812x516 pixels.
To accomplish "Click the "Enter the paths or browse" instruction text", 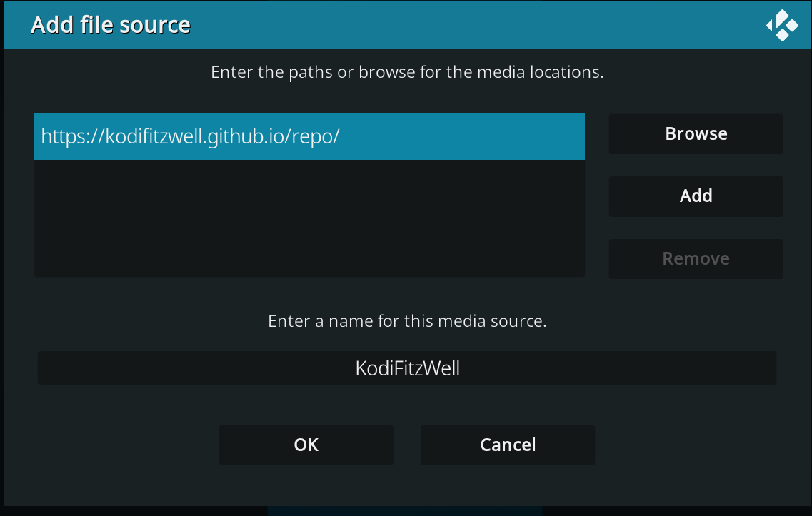I will coord(406,73).
